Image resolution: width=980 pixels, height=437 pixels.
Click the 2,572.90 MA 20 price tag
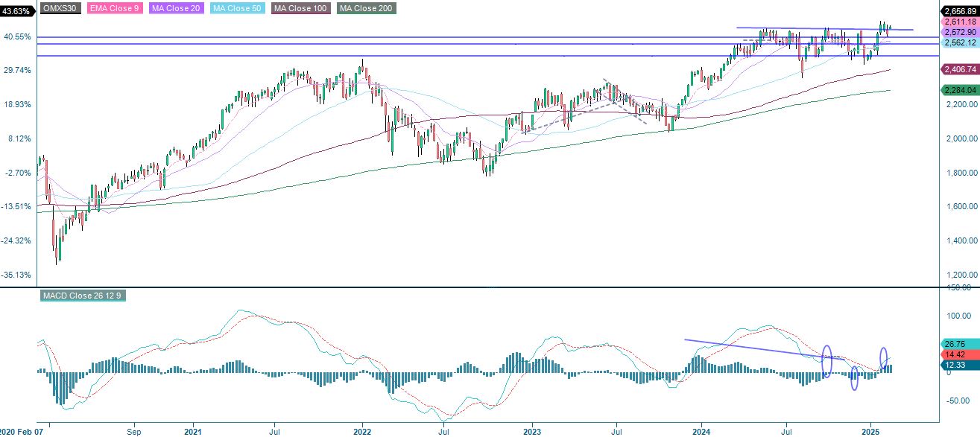(960, 33)
